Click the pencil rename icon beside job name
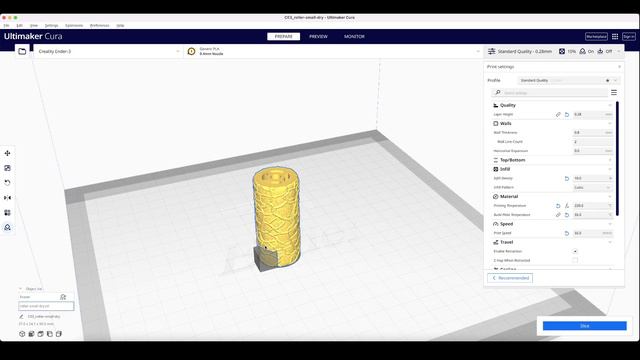This screenshot has width=640, height=360. [x=21, y=316]
